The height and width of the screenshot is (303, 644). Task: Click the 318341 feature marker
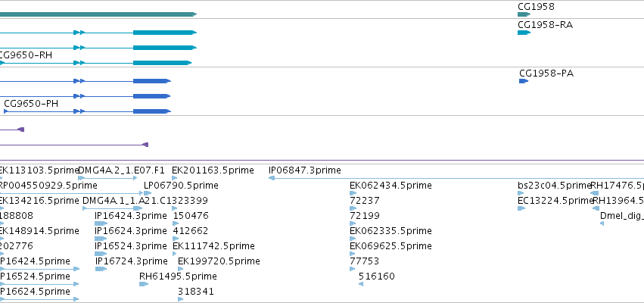coord(181,299)
